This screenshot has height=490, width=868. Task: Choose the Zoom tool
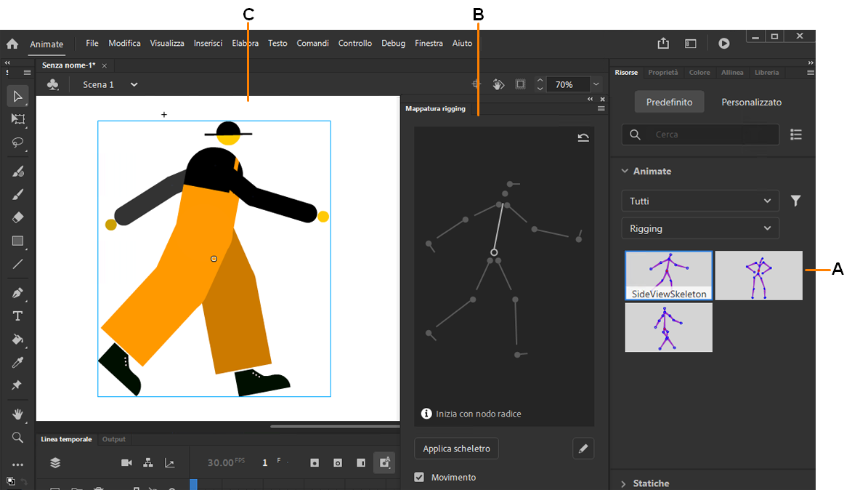coord(18,437)
